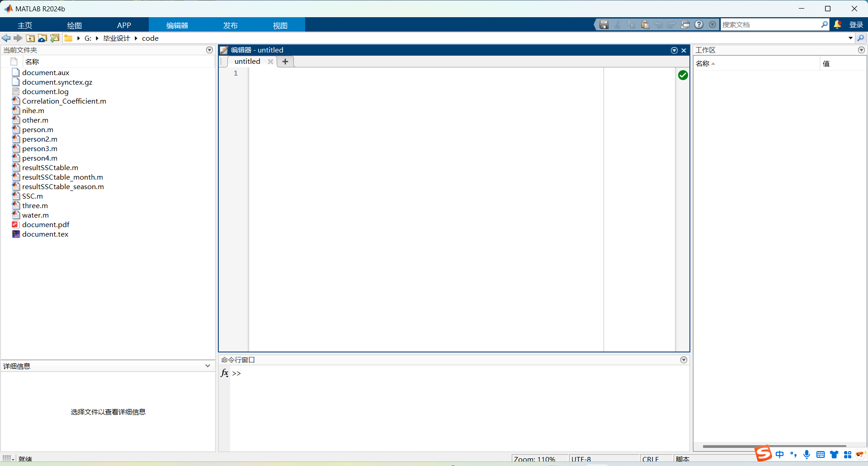868x466 pixels.
Task: Save the current file using the save icon
Action: 604,24
